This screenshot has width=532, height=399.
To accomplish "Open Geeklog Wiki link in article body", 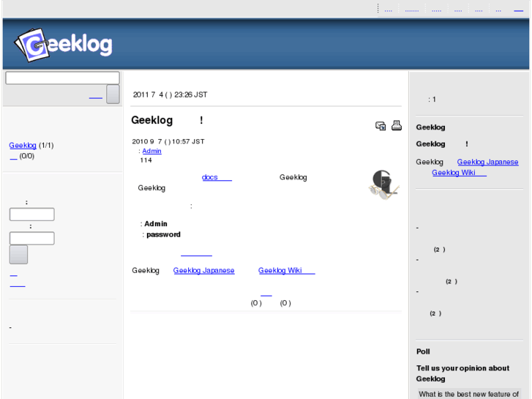I will (x=286, y=271).
